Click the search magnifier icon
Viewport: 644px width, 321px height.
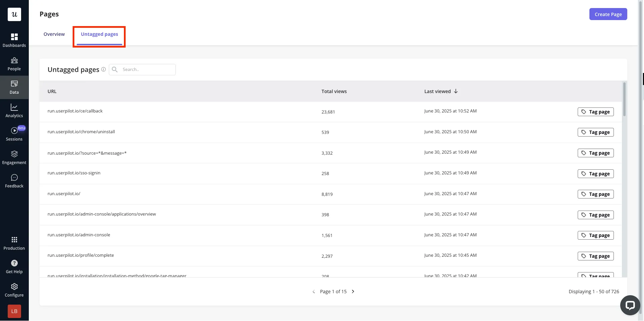(x=115, y=69)
